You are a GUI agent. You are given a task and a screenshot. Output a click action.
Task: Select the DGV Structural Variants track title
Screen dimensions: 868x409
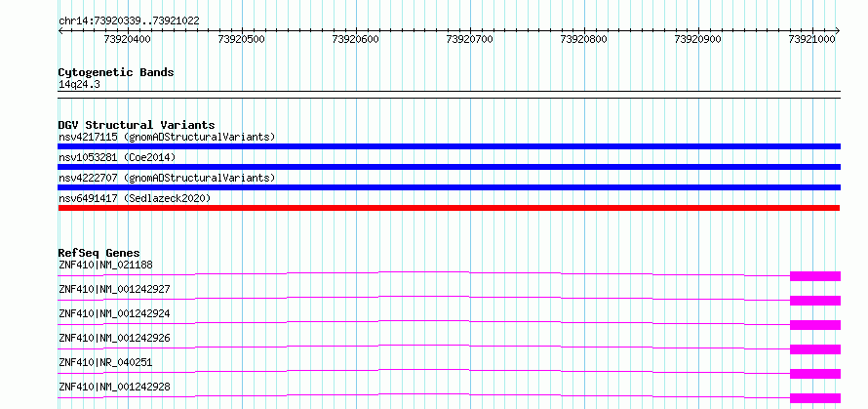pos(137,125)
